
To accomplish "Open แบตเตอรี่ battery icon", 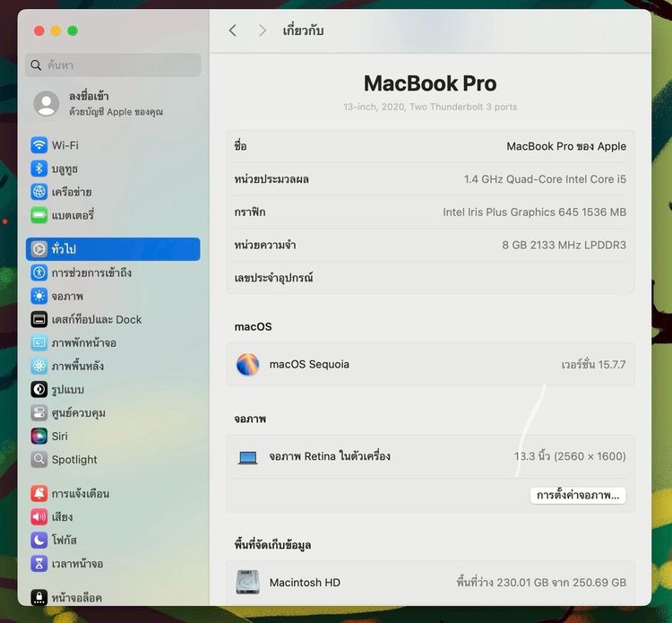I will [39, 215].
